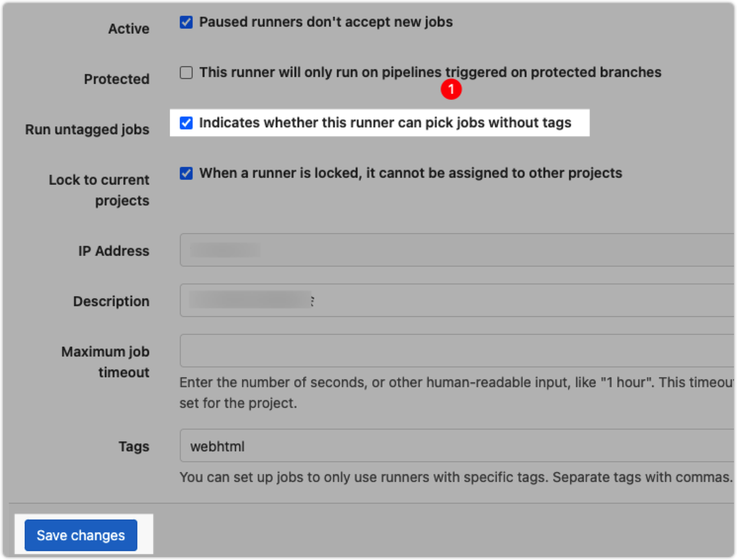The height and width of the screenshot is (560, 737).
Task: Click the Protected field label
Action: pos(117,79)
